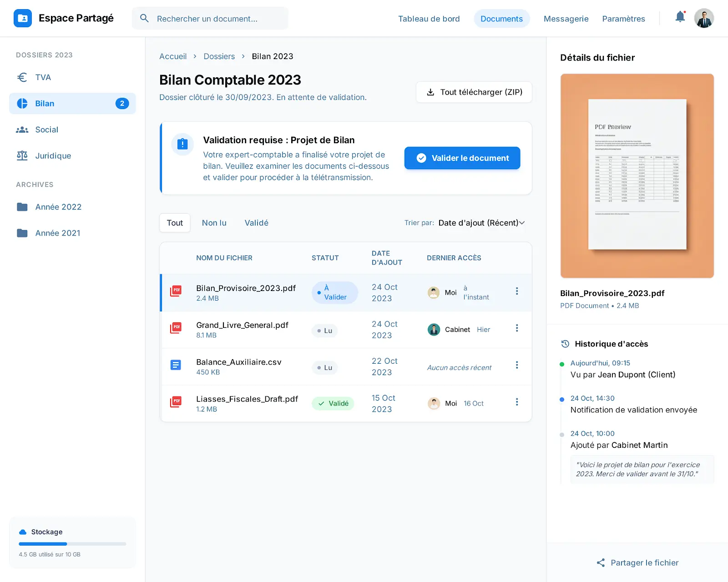Open the PDF preview thumbnail
This screenshot has width=728, height=582.
(x=637, y=176)
